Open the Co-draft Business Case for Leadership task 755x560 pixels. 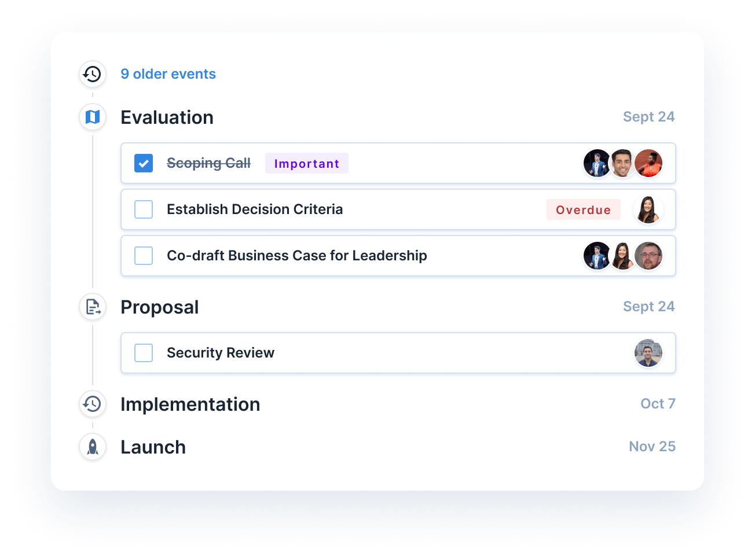coord(296,256)
